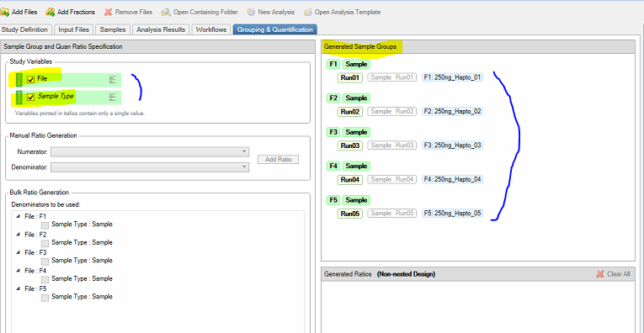
Task: Click the F1: 250ng_Hapto_01 file label
Action: 452,77
